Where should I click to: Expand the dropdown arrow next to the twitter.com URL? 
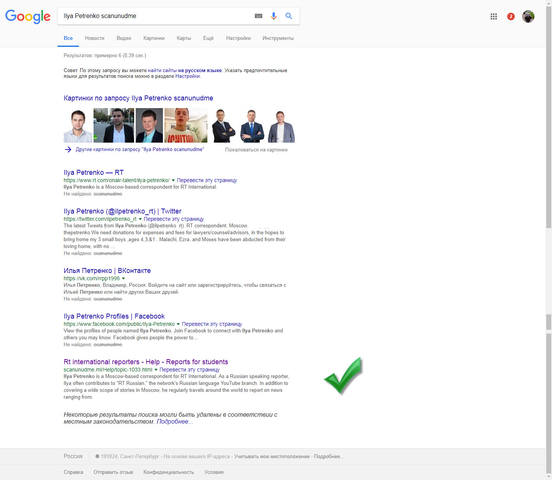[140, 219]
